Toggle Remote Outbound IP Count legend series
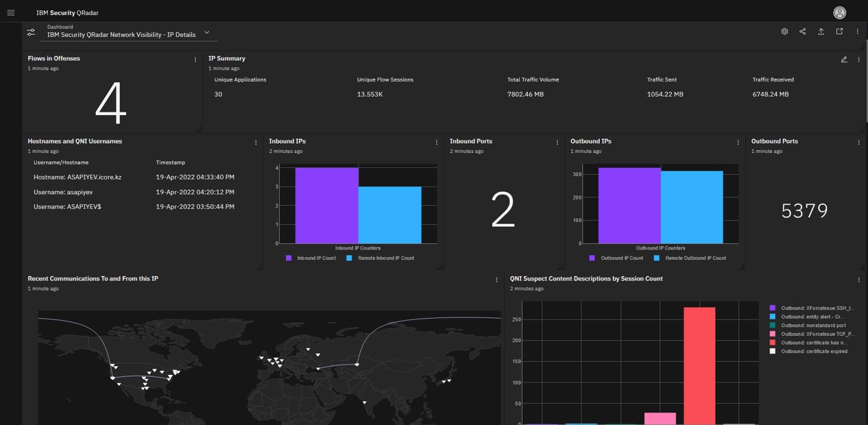This screenshot has height=425, width=868. point(690,258)
